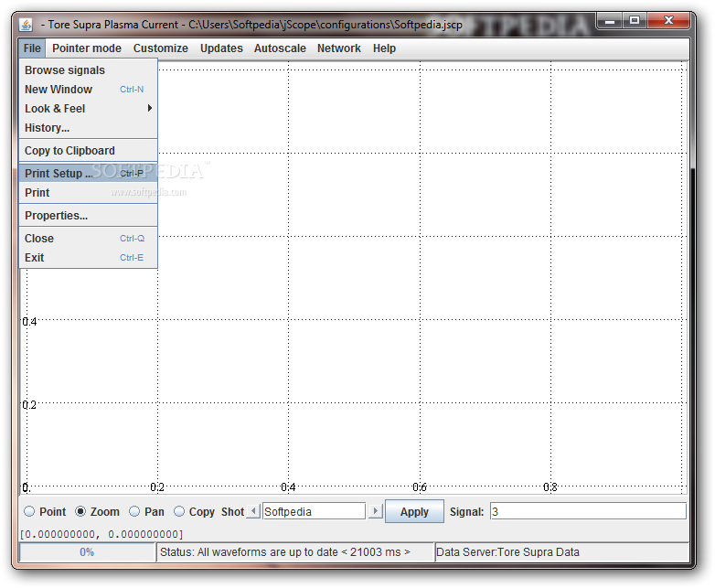Open the Customize menu

point(161,48)
